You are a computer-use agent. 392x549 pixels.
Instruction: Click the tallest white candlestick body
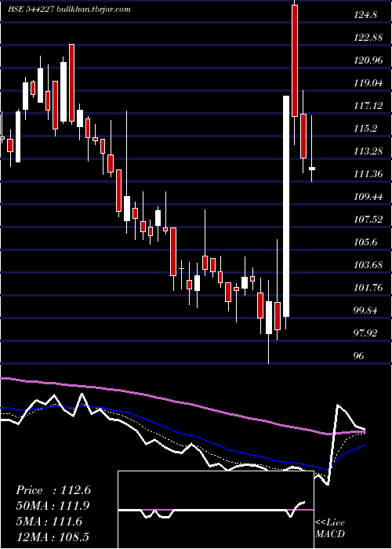tap(286, 206)
